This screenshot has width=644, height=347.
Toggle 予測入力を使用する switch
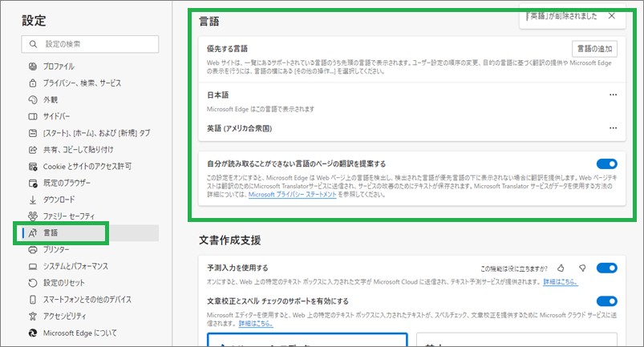tap(606, 268)
